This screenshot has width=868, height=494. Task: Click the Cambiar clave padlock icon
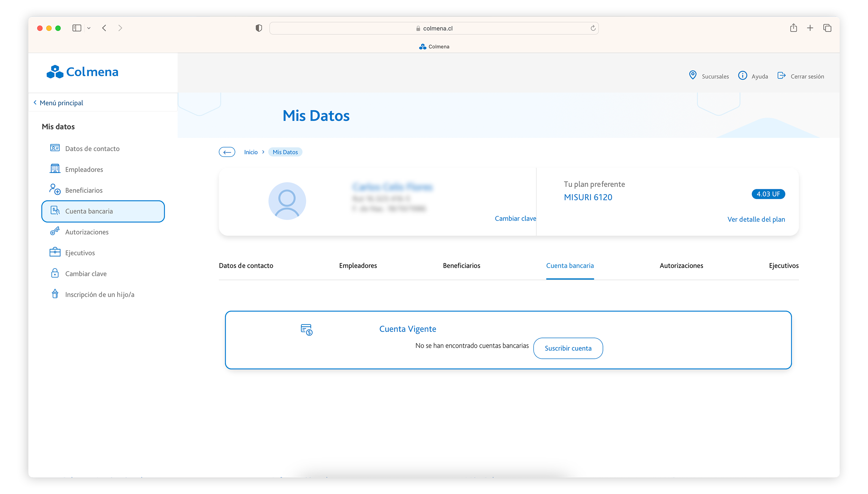tap(55, 273)
